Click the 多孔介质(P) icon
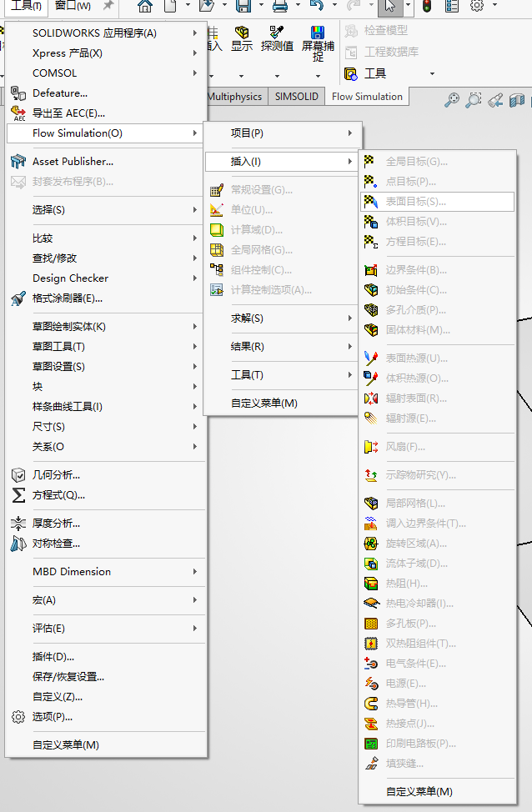 tap(370, 309)
